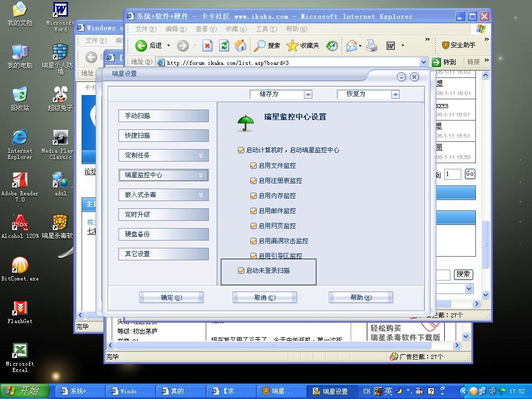The image size is (532, 399).
Task: Select BitComet.exe desktop icon
Action: pyautogui.click(x=20, y=270)
